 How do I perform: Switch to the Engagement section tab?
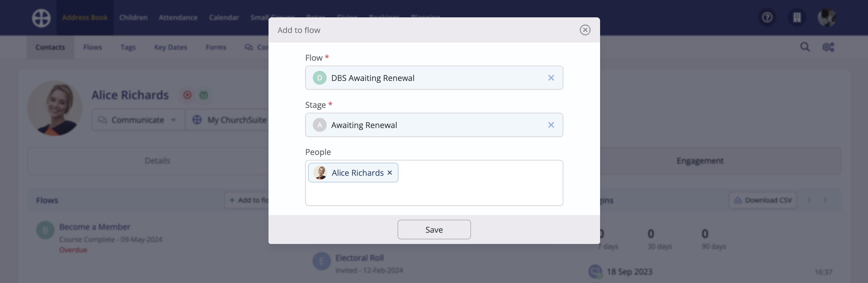click(700, 161)
